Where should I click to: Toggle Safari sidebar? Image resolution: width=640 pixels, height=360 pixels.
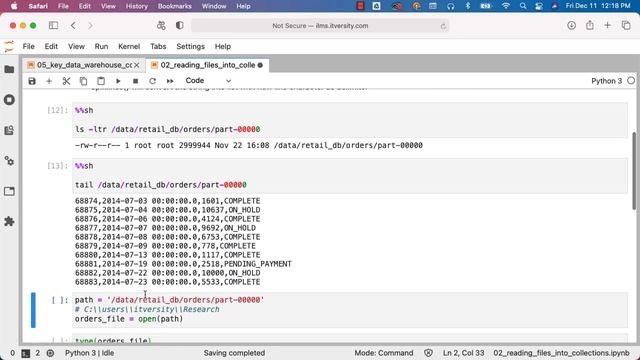click(x=53, y=25)
